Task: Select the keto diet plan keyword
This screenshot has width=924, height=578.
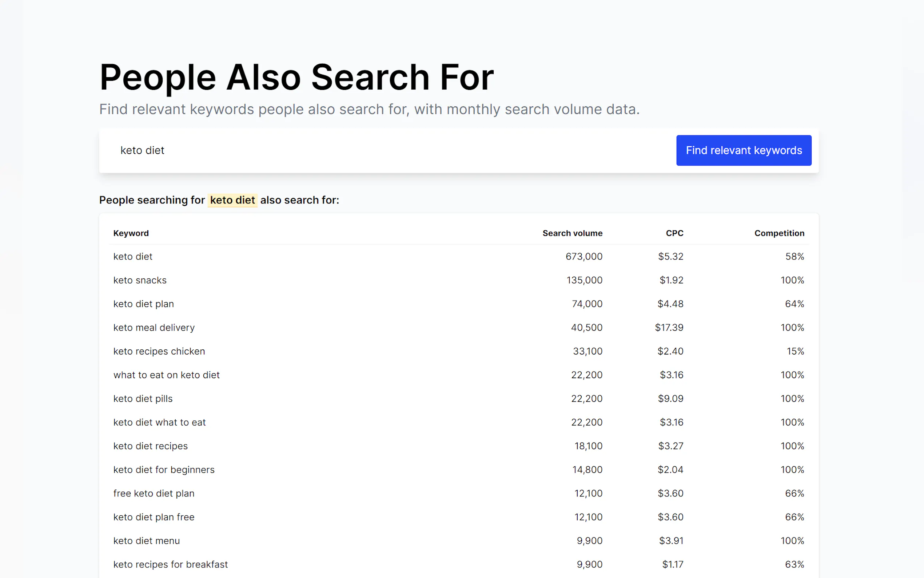Action: (x=144, y=304)
